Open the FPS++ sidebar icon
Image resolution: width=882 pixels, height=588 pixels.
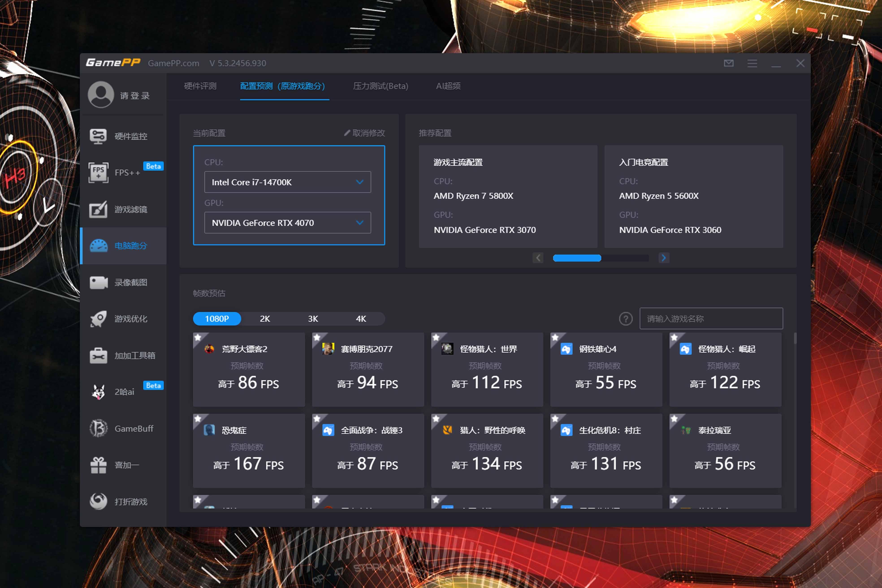click(x=98, y=173)
